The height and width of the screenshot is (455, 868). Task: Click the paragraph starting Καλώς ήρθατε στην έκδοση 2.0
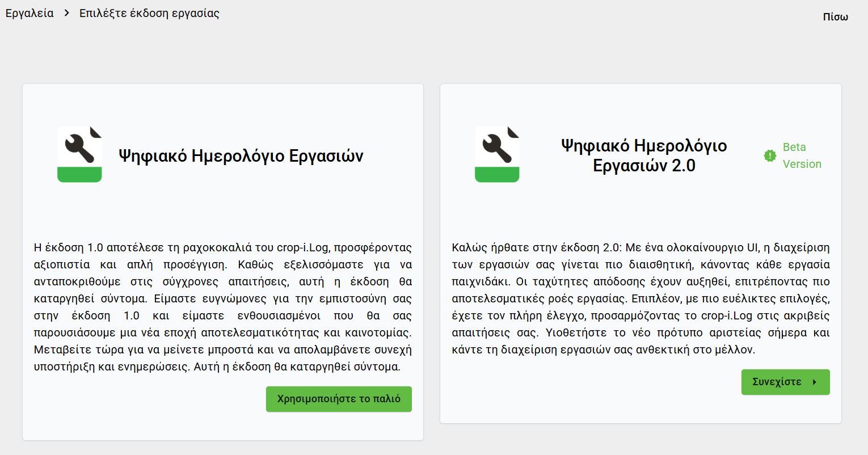(x=641, y=298)
